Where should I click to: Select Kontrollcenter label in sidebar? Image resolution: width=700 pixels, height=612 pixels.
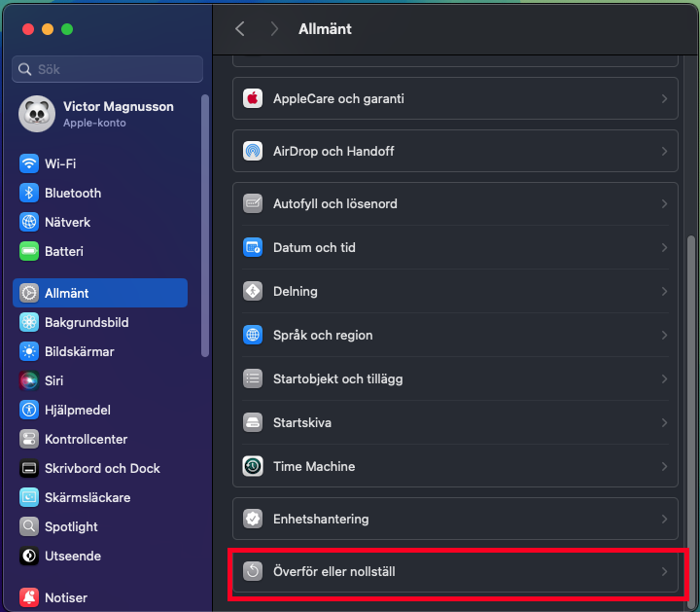point(87,439)
